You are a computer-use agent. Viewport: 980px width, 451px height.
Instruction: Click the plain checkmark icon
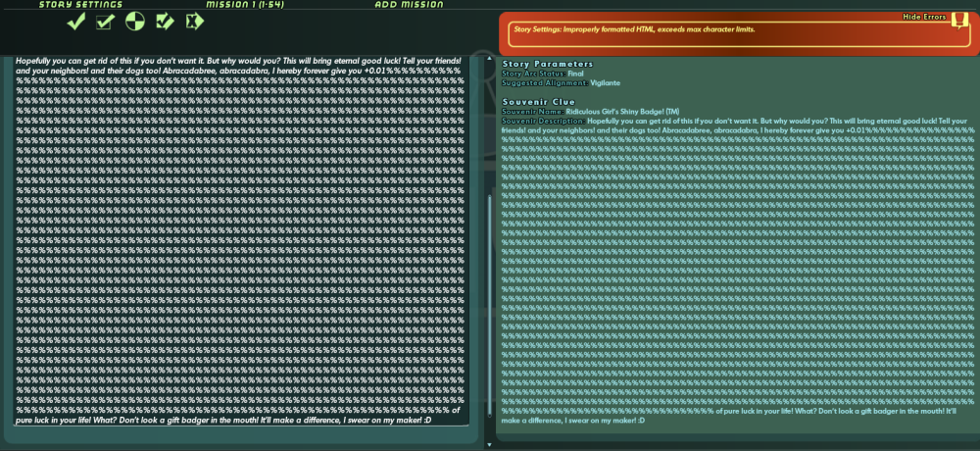pos(76,22)
